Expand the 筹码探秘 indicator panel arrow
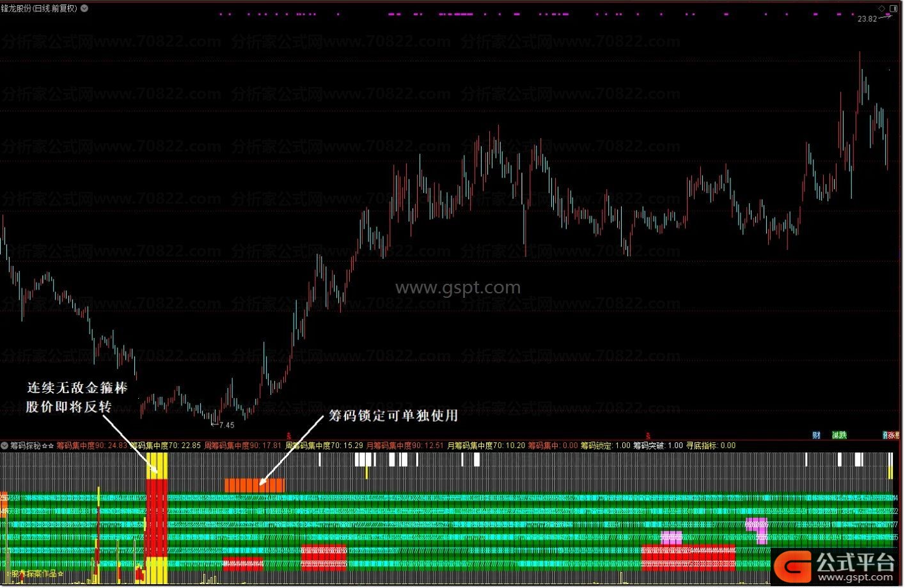This screenshot has height=588, width=905. (x=4, y=445)
